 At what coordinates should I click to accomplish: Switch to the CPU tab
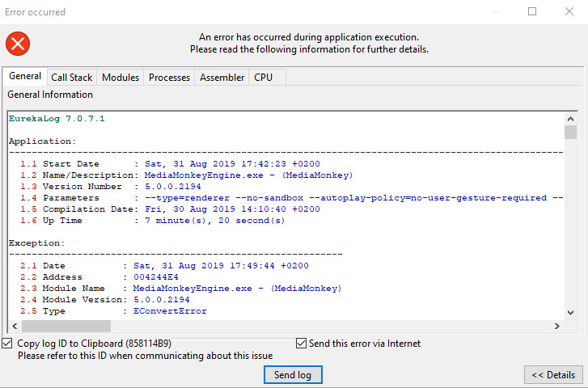coord(263,78)
